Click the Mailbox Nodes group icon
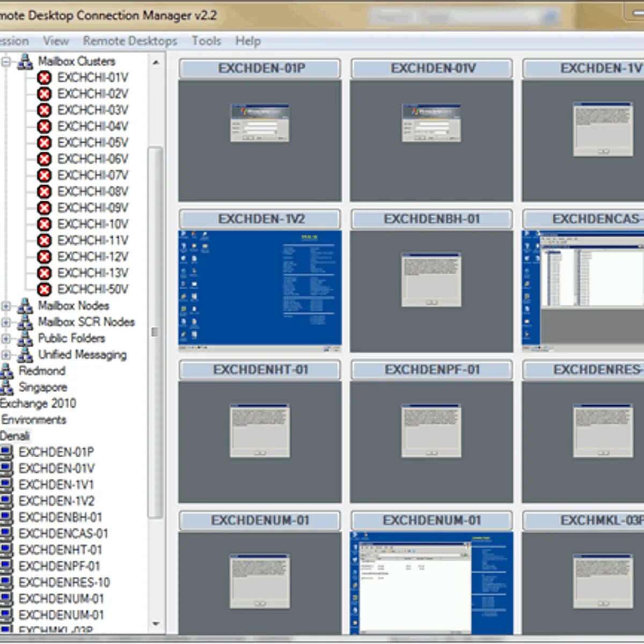Image resolution: width=644 pixels, height=644 pixels. (x=25, y=306)
